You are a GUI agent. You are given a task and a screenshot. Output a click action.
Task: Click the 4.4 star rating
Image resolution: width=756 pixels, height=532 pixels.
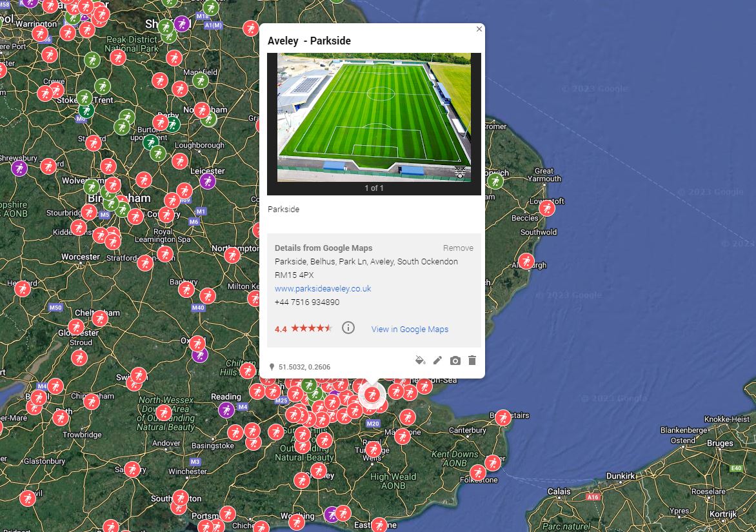(x=303, y=329)
